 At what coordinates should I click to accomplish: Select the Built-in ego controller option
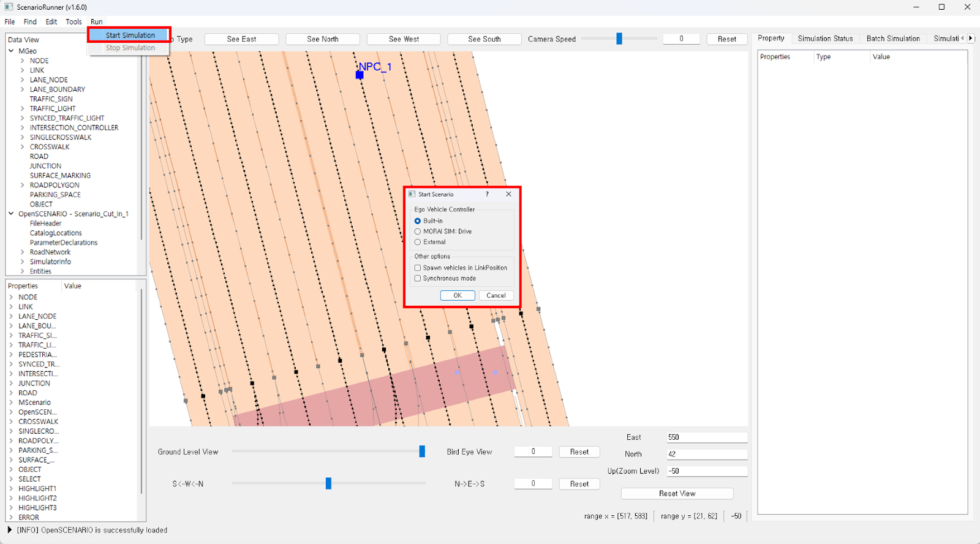pyautogui.click(x=418, y=221)
